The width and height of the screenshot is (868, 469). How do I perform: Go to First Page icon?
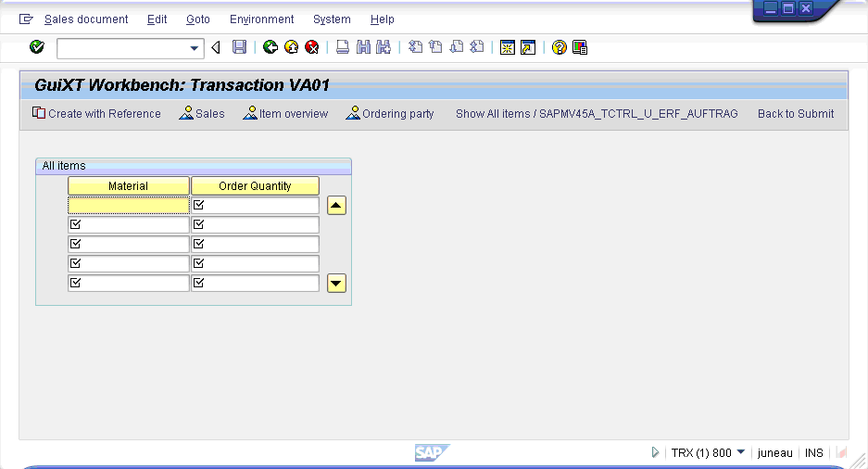point(415,47)
